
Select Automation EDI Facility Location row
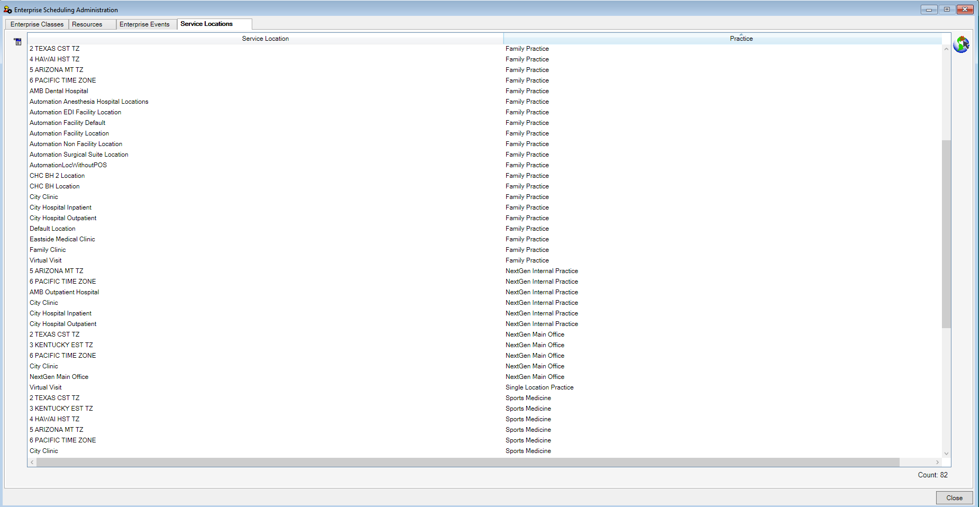coord(485,112)
